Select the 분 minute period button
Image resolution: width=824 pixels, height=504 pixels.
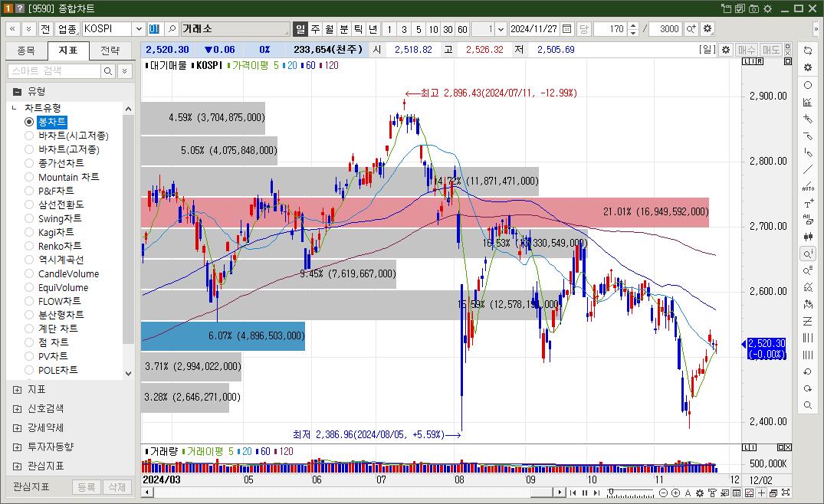(x=343, y=29)
